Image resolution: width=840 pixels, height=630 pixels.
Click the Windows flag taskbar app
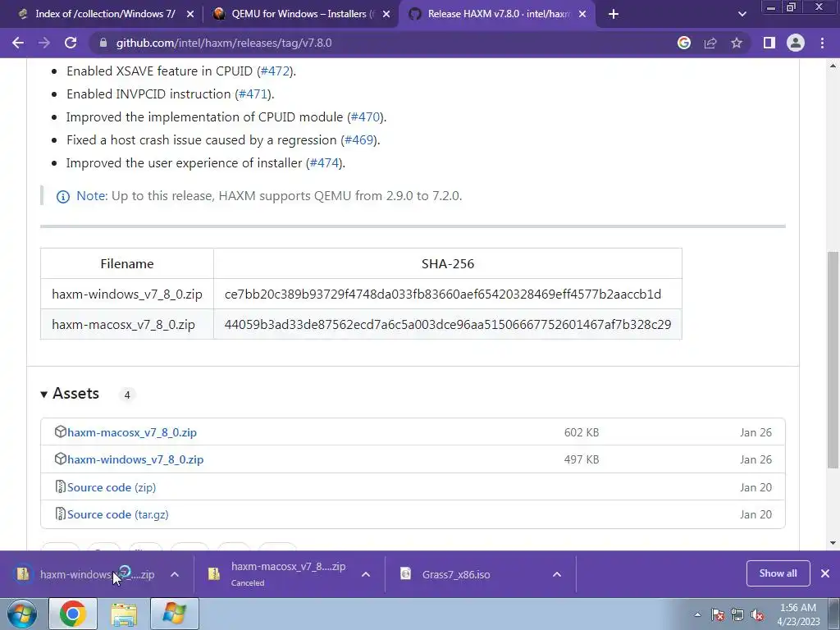[175, 614]
